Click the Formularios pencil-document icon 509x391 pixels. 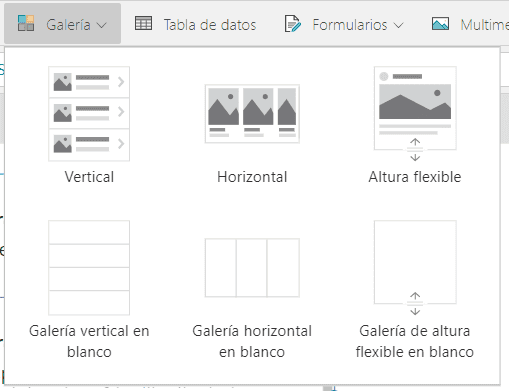tap(293, 24)
